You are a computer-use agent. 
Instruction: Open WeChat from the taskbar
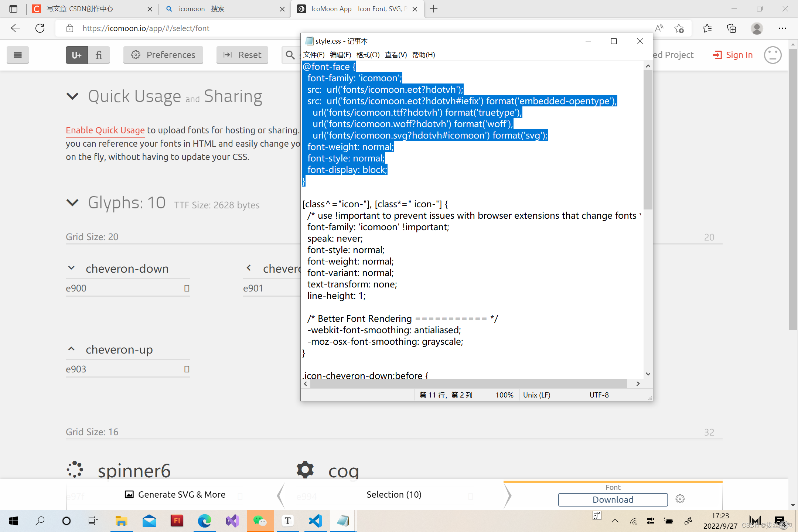click(x=260, y=521)
